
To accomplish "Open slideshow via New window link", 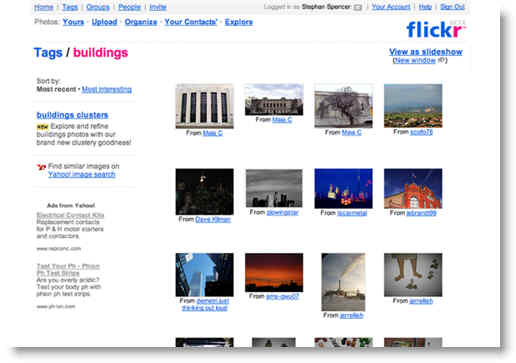I will click(x=415, y=60).
